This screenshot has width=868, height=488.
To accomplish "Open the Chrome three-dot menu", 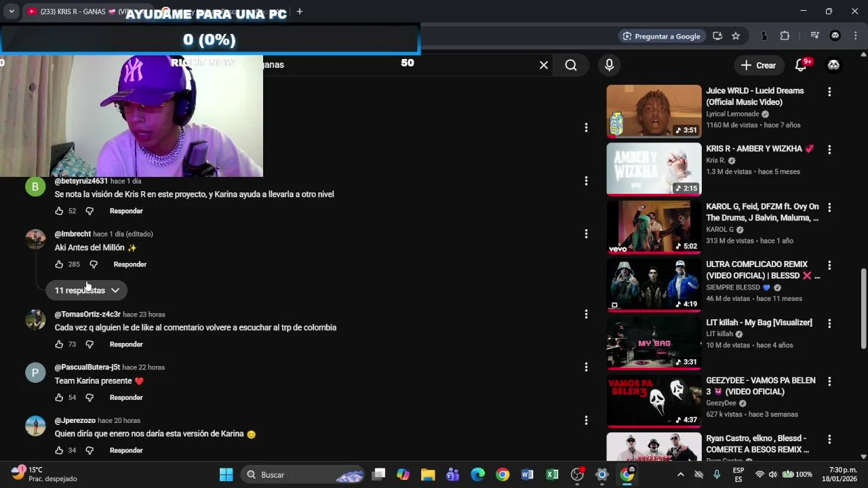I will point(855,36).
